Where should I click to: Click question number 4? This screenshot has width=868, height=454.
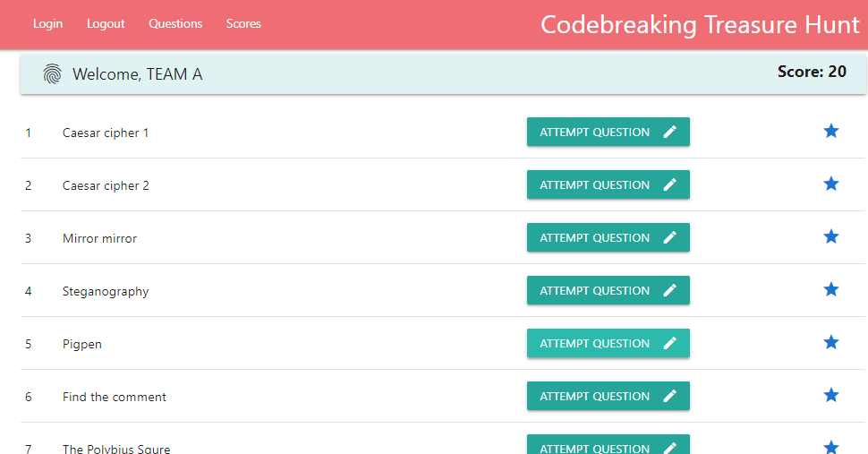point(29,291)
